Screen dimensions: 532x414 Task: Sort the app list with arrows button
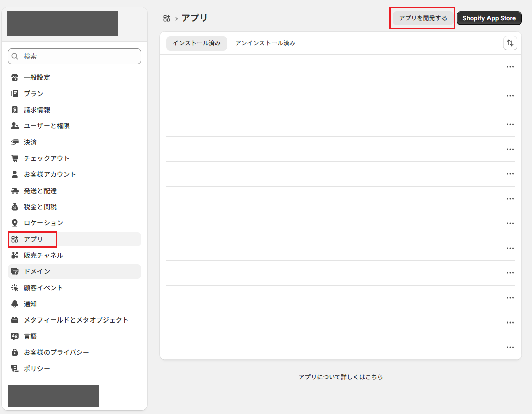[510, 43]
